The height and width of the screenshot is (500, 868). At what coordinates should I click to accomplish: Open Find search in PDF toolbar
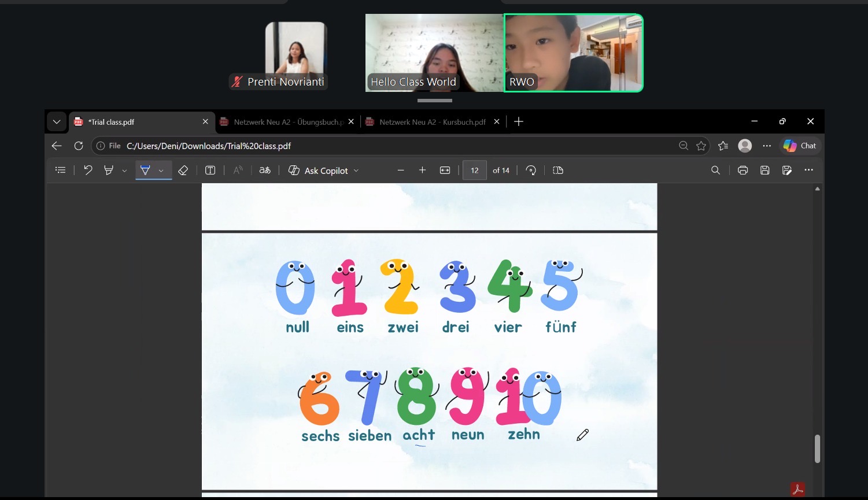tap(715, 171)
